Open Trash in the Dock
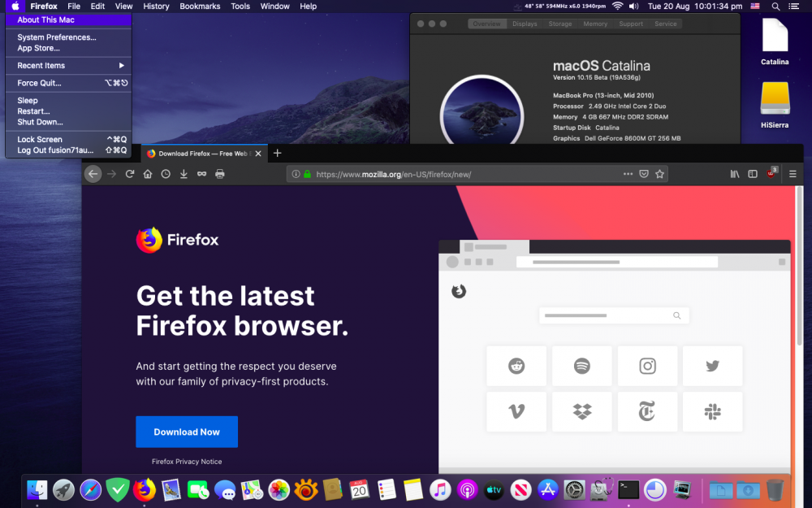This screenshot has width=812, height=508. (775, 490)
